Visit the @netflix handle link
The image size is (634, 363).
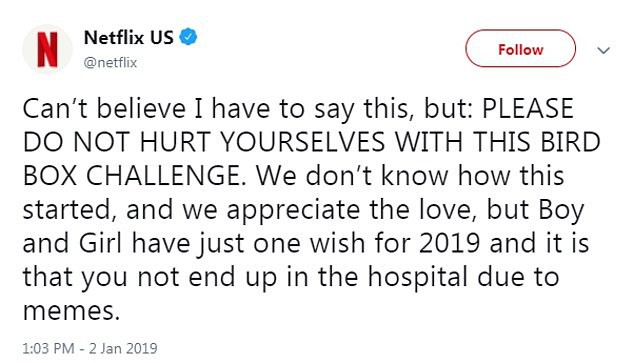(x=110, y=63)
